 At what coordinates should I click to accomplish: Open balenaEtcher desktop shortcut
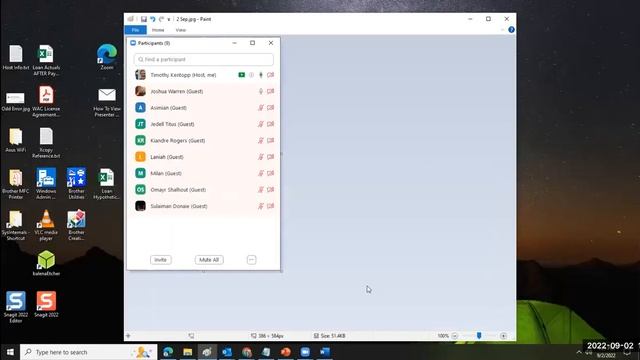[x=46, y=263]
